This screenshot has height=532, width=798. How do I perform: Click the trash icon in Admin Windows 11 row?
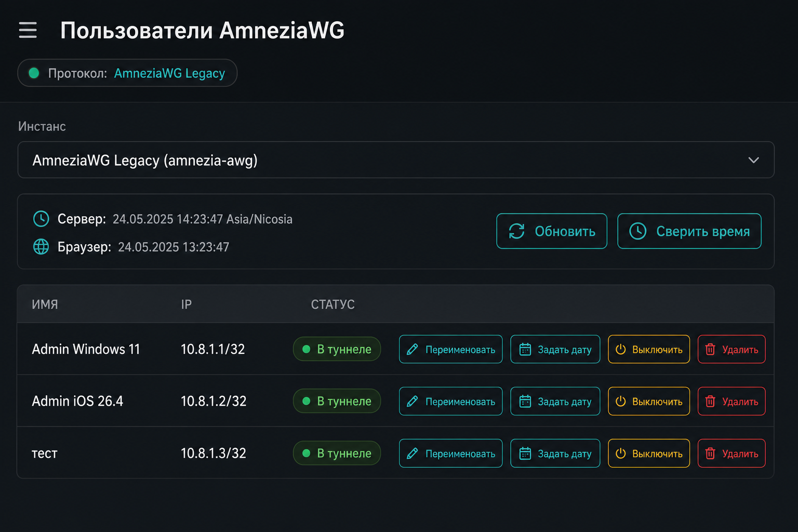pos(710,349)
